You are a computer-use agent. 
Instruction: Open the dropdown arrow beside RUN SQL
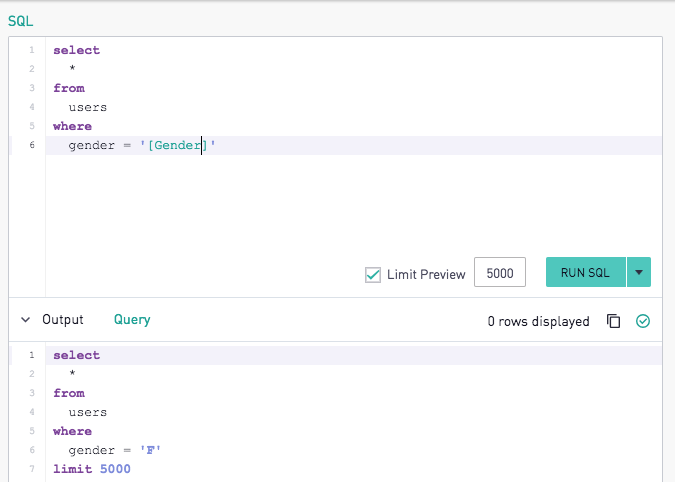(639, 272)
